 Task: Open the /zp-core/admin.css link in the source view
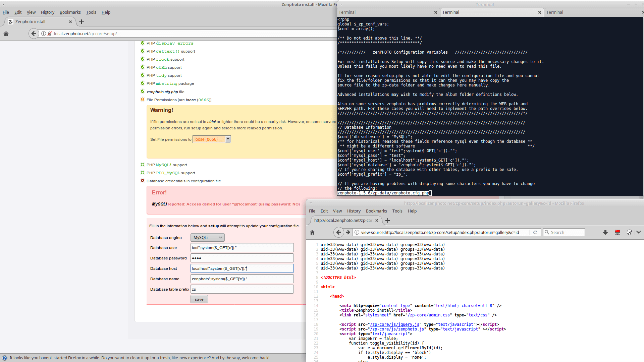[x=428, y=315]
